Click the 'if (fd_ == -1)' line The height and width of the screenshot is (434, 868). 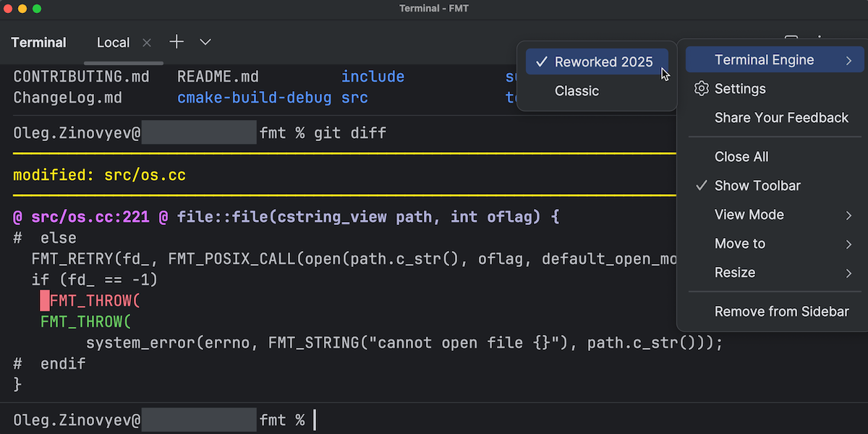[x=95, y=280]
